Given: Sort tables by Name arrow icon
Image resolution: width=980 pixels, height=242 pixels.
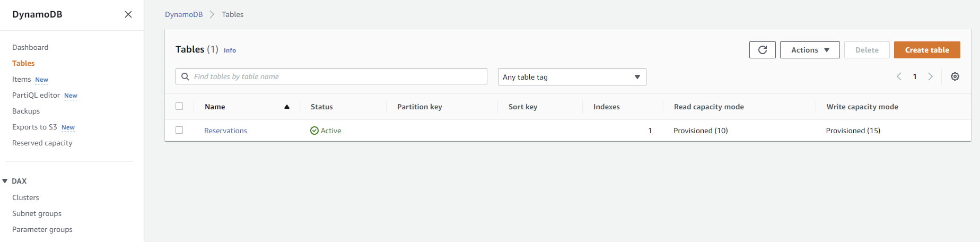Looking at the screenshot, I should tap(287, 107).
